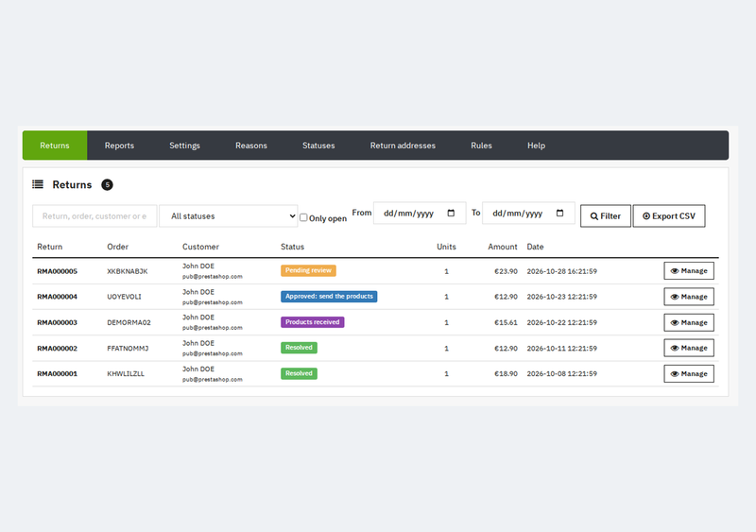Image resolution: width=756 pixels, height=532 pixels.
Task: Manage return RMA000005
Action: coord(689,270)
